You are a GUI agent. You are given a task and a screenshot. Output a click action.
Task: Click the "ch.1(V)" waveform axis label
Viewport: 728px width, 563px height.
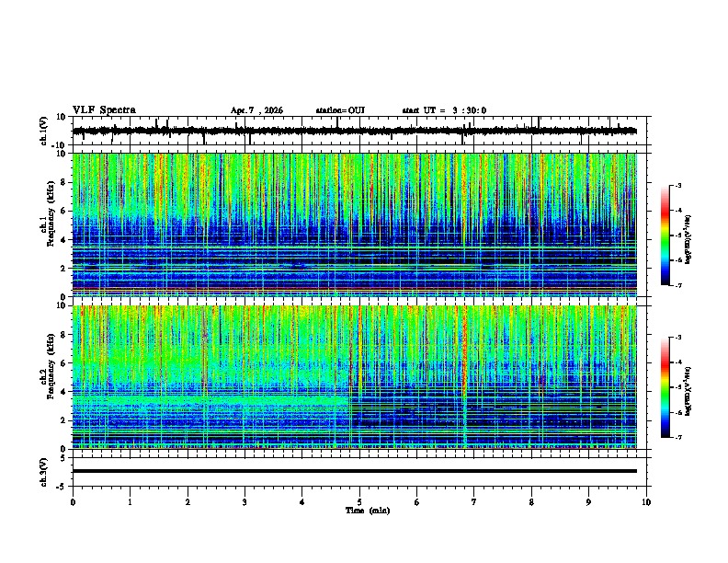pos(44,131)
